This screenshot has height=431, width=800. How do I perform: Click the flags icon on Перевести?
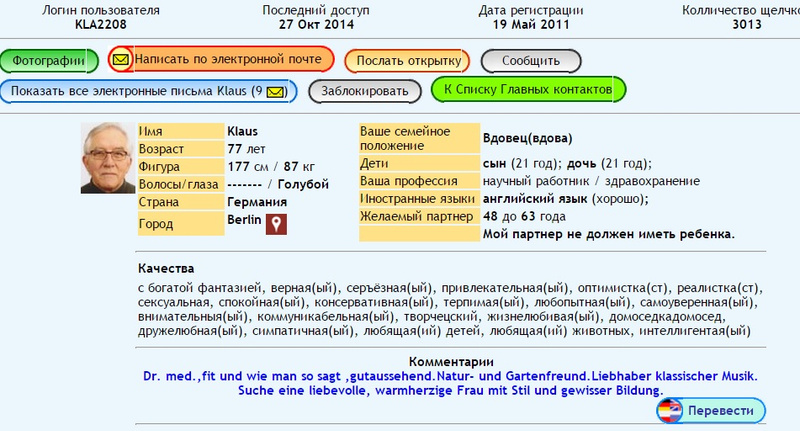coord(669,411)
